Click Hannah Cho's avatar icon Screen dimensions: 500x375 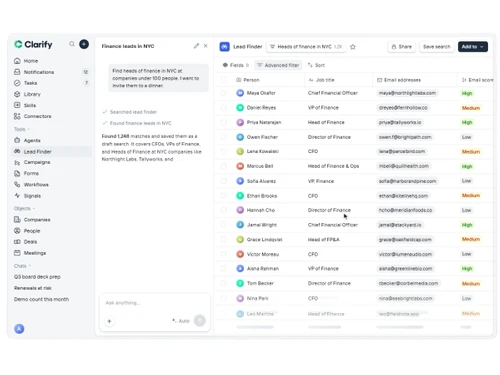click(x=240, y=210)
